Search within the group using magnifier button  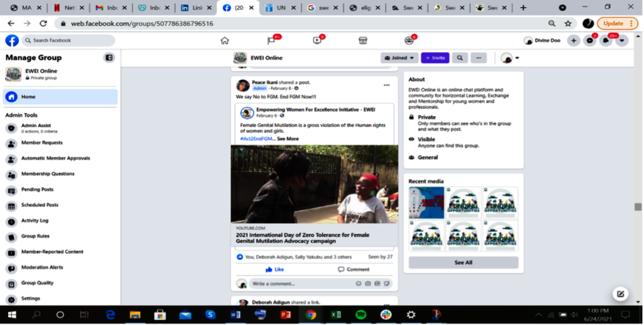(x=460, y=58)
